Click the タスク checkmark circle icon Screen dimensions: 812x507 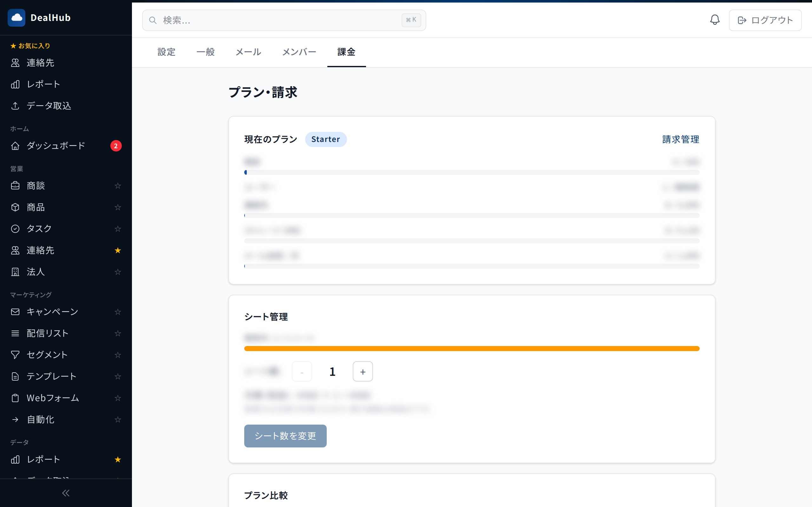point(15,229)
